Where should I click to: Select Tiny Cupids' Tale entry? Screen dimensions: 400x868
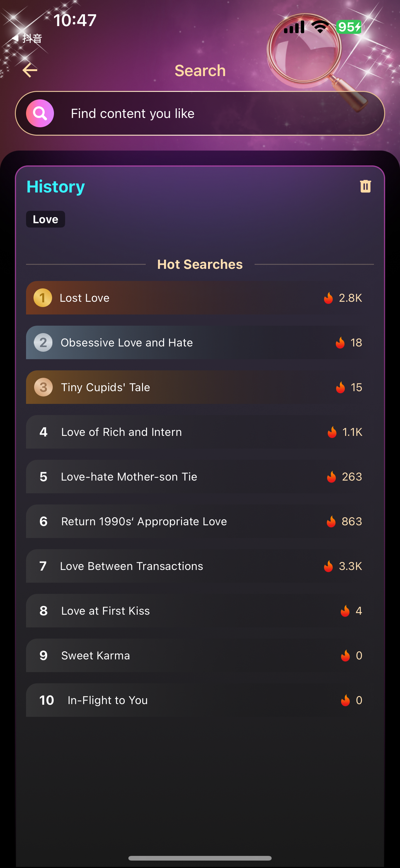pyautogui.click(x=105, y=387)
